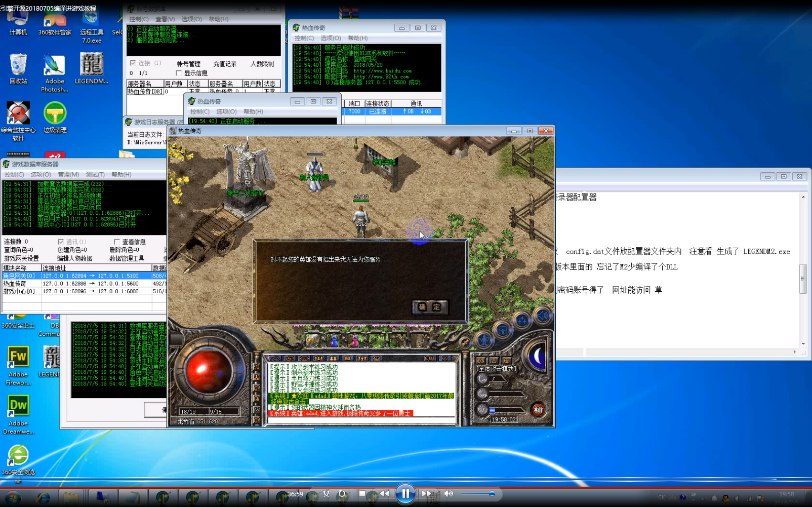Click the sound speaker round game button
This screenshot has width=812, height=507.
click(x=542, y=316)
